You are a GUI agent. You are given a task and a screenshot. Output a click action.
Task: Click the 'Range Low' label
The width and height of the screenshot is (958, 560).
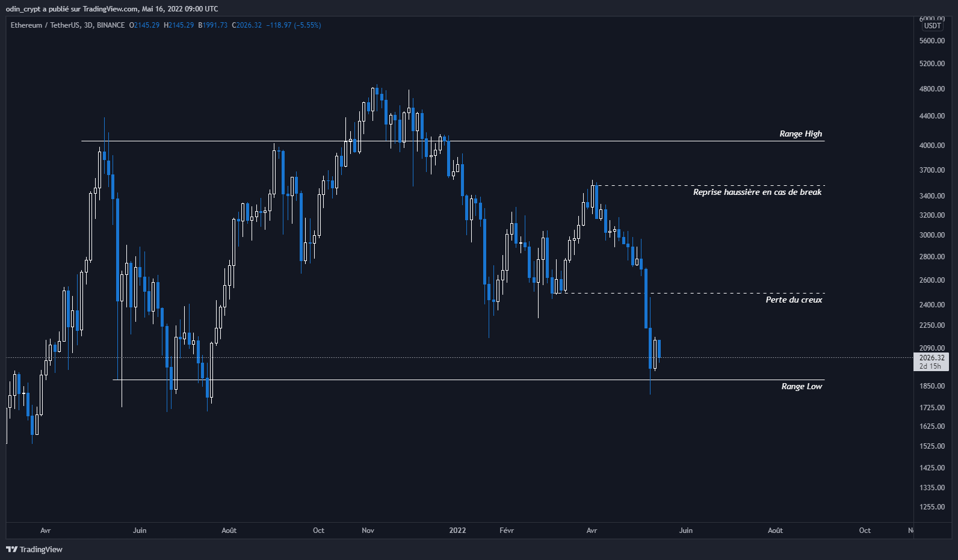coord(802,386)
